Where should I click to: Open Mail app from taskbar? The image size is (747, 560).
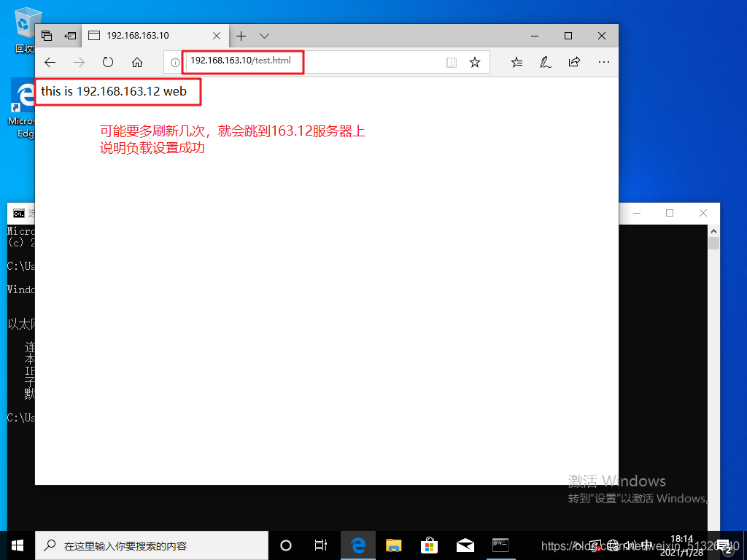[x=465, y=545]
